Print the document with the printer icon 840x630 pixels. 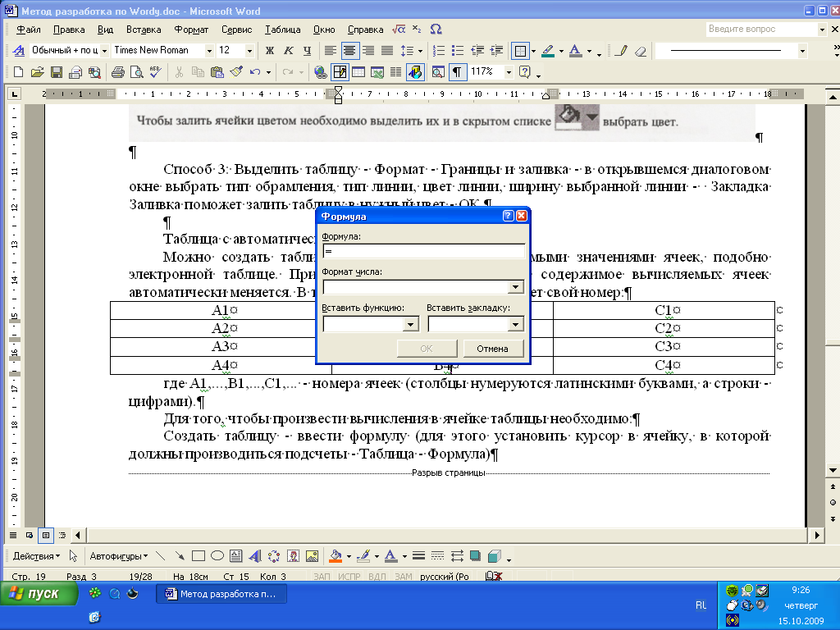118,72
